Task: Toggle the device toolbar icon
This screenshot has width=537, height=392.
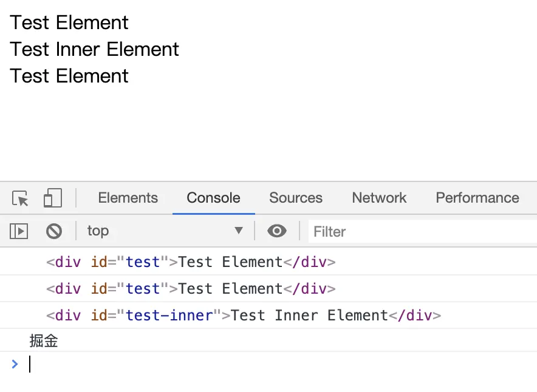Action: [x=53, y=198]
